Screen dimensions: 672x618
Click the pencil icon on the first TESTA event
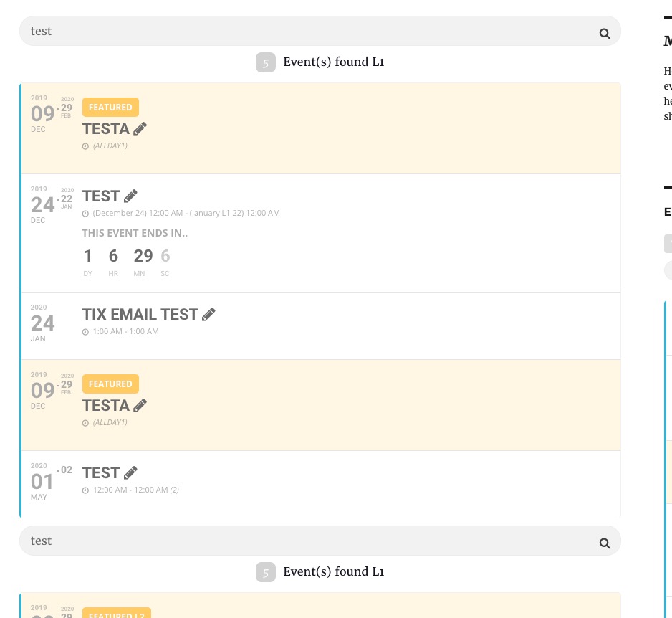coord(140,129)
